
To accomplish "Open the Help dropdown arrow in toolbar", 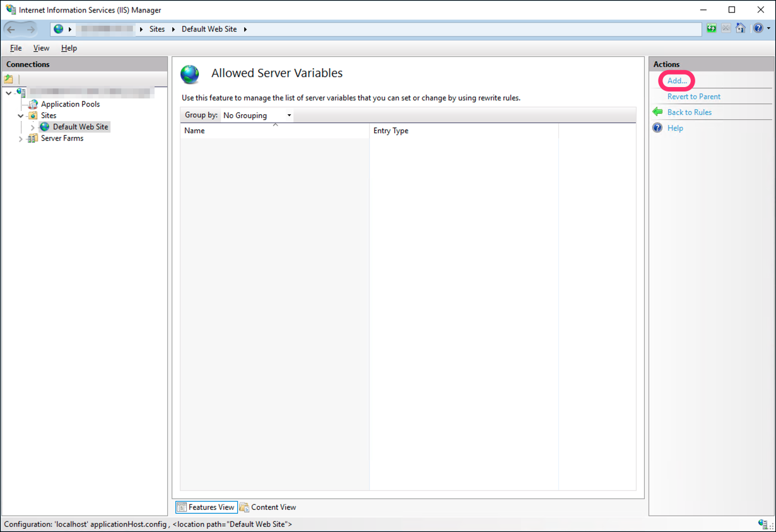I will 768,29.
